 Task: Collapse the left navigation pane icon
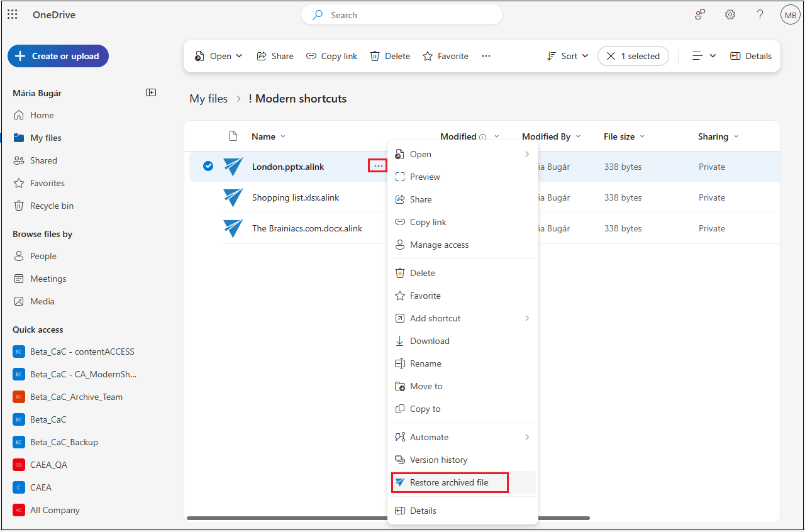click(x=151, y=92)
